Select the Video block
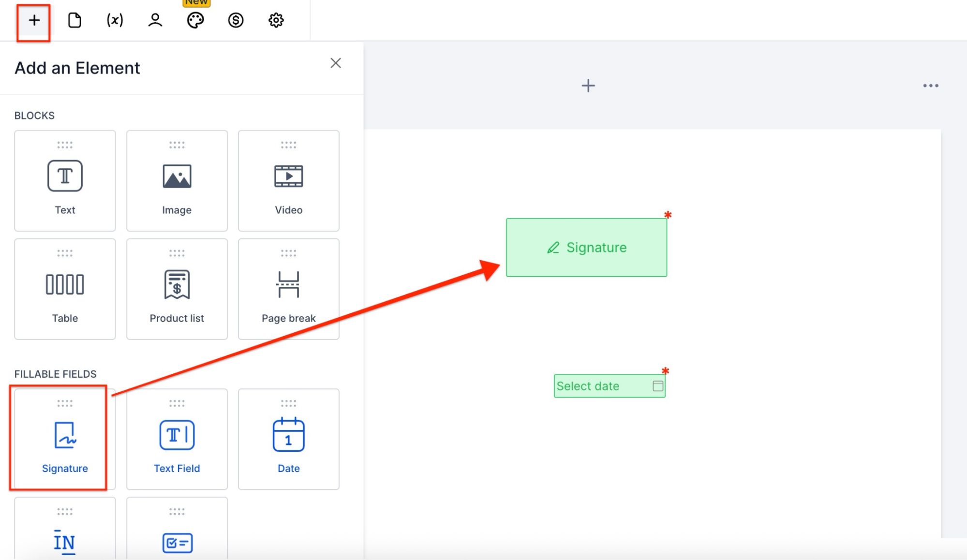 click(x=288, y=181)
